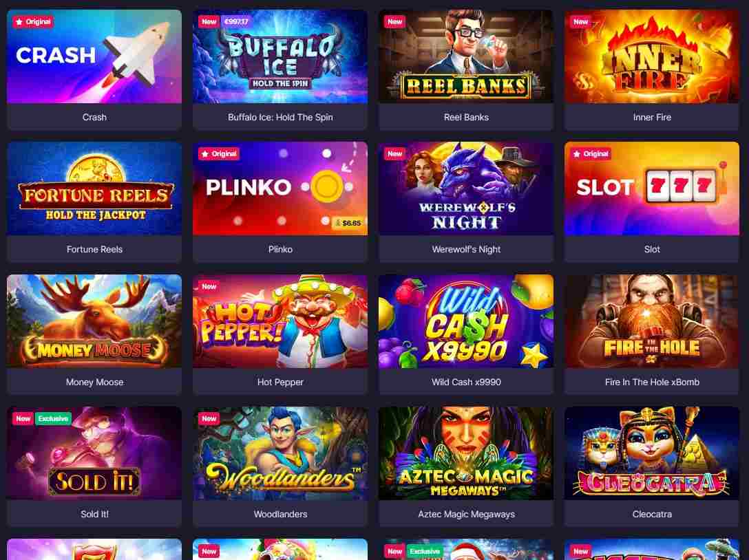Open the Inner Fire title label
Viewport: 749px width, 560px height.
click(x=652, y=117)
